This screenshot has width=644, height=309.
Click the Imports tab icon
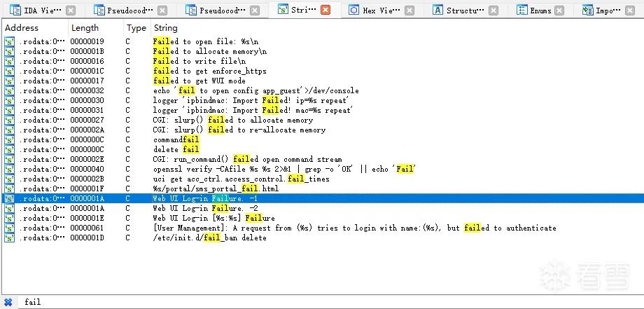click(588, 11)
